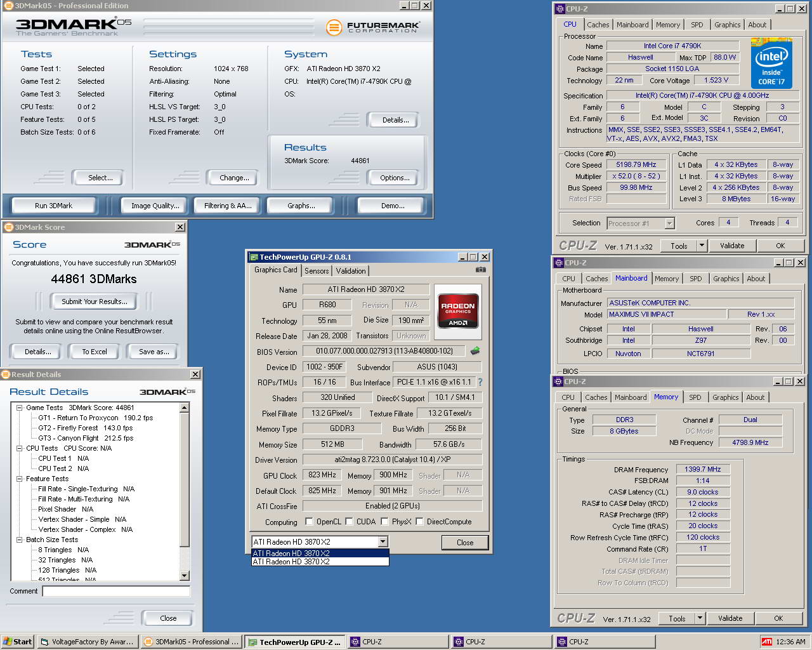Open the Processor #1 selection dropdown
This screenshot has width=812, height=650.
tap(669, 223)
